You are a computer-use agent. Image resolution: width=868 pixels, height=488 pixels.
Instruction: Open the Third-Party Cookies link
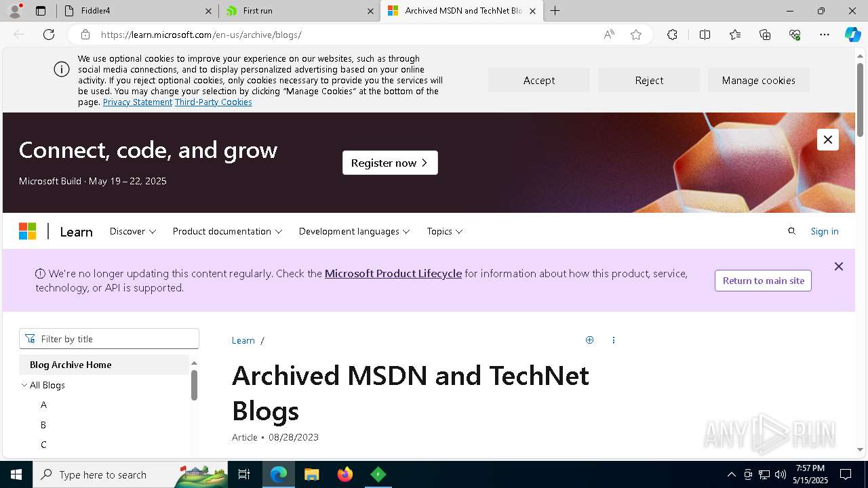point(214,102)
